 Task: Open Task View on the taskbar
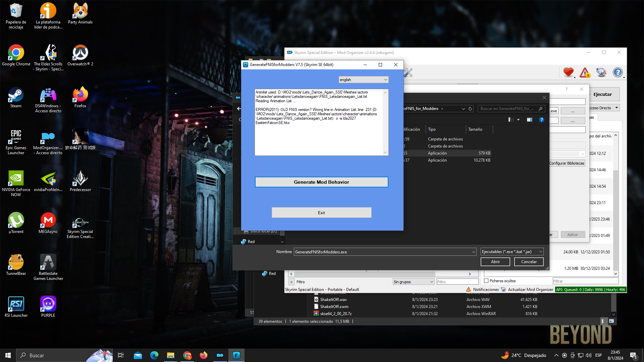(121, 355)
